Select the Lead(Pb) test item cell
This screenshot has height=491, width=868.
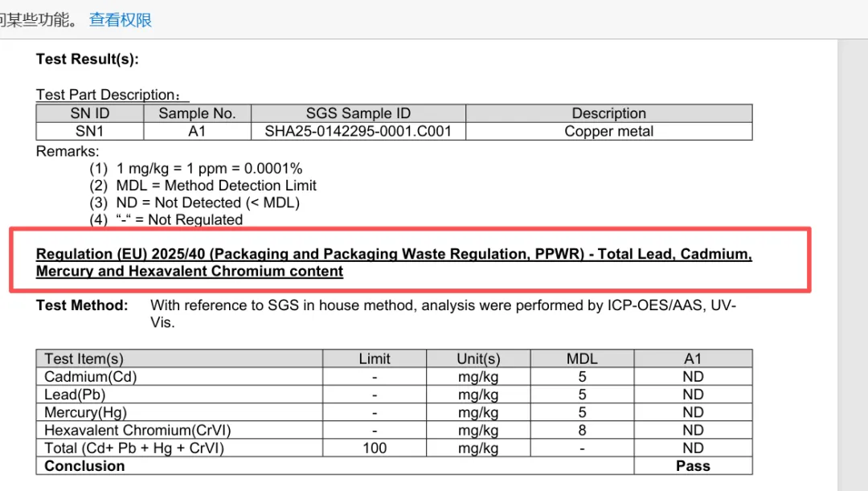[75, 395]
